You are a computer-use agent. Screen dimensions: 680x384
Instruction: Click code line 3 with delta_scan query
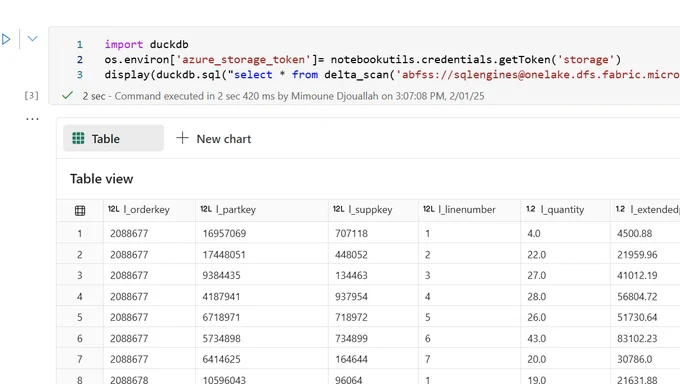[392, 75]
